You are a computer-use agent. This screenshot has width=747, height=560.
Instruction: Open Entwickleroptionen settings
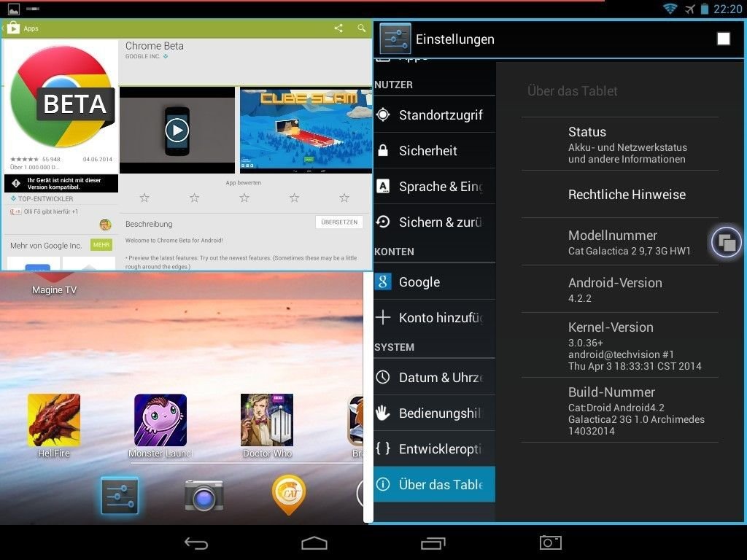(x=435, y=448)
